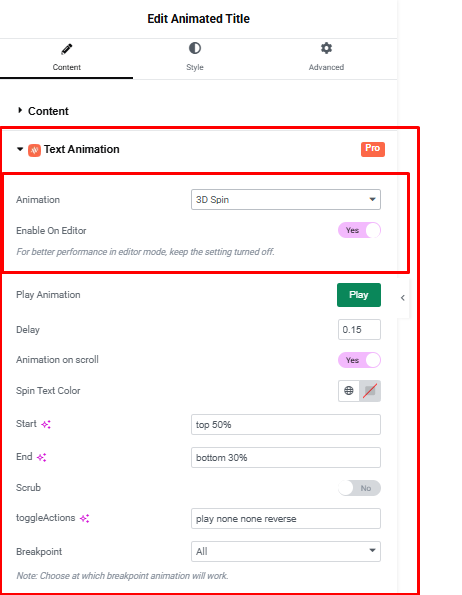This screenshot has width=462, height=595.
Task: Collapse the Text Animation section arrow
Action: [20, 149]
